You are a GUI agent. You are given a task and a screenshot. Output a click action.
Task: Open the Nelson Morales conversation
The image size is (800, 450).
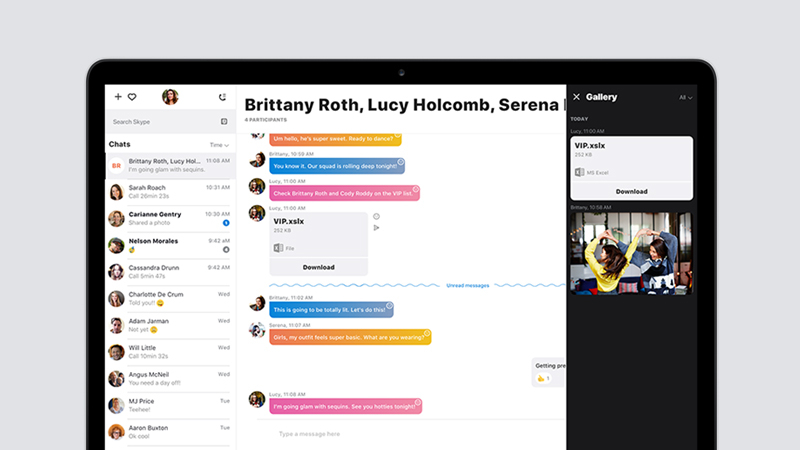pos(170,245)
